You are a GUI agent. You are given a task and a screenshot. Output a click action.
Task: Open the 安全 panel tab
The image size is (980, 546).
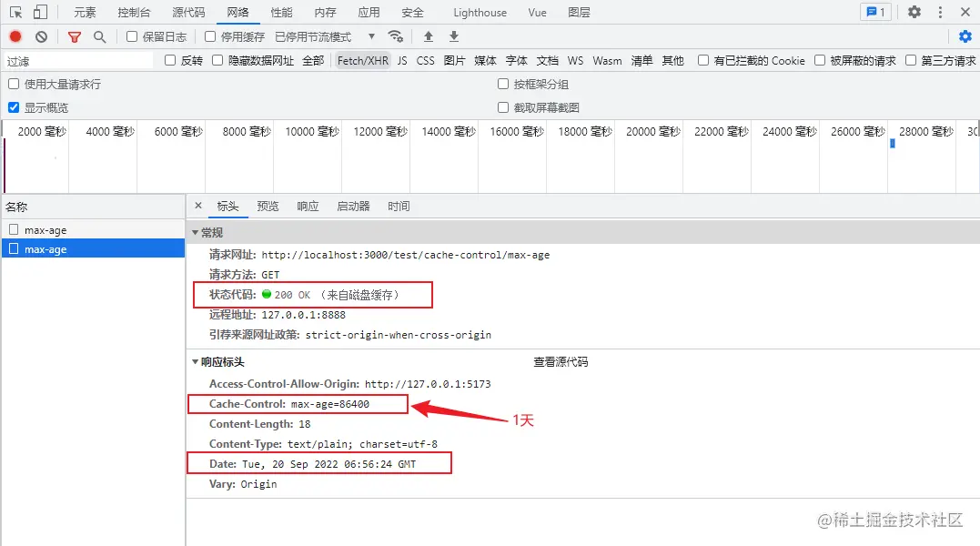click(x=412, y=13)
